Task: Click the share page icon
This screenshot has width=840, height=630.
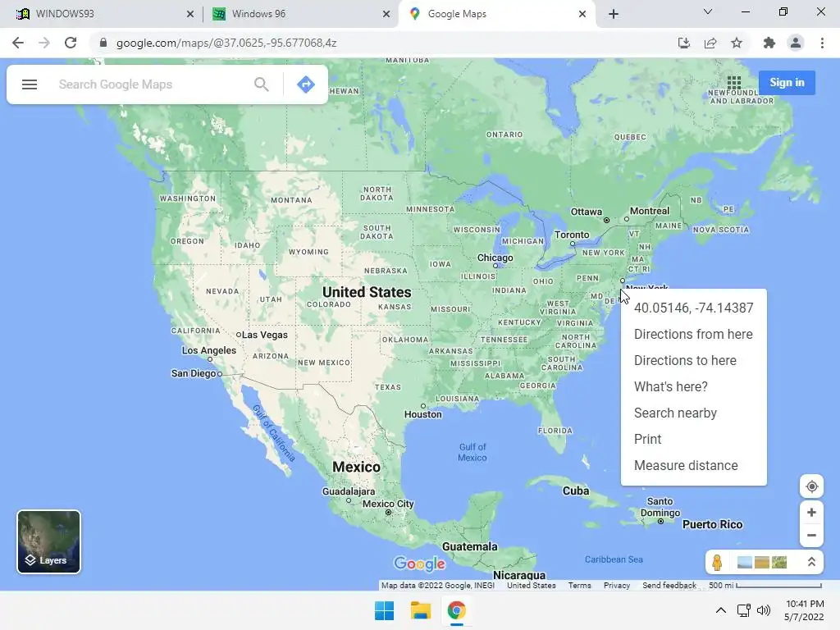Action: [x=710, y=43]
